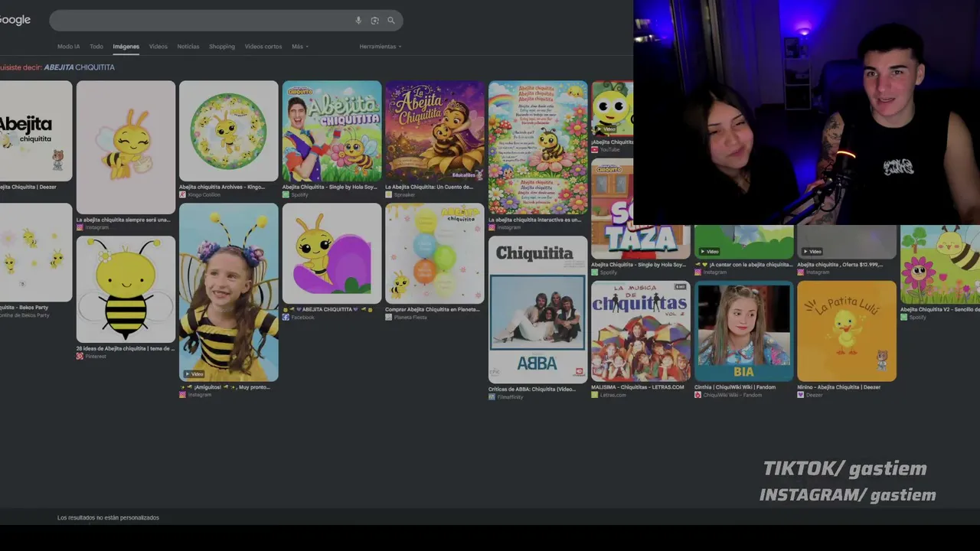Click the Instagram favicon under '¡Amiguitos!' video
The width and height of the screenshot is (980, 551).
click(182, 395)
